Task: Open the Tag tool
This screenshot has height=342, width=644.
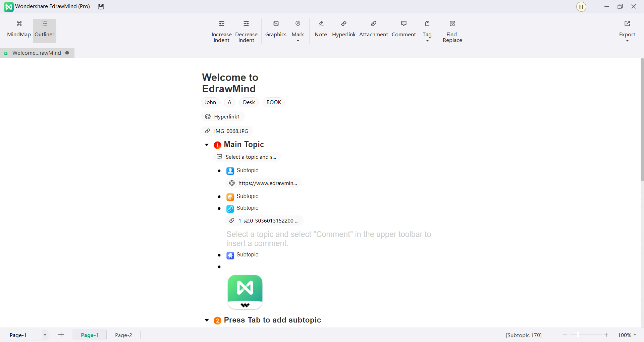Action: [427, 29]
